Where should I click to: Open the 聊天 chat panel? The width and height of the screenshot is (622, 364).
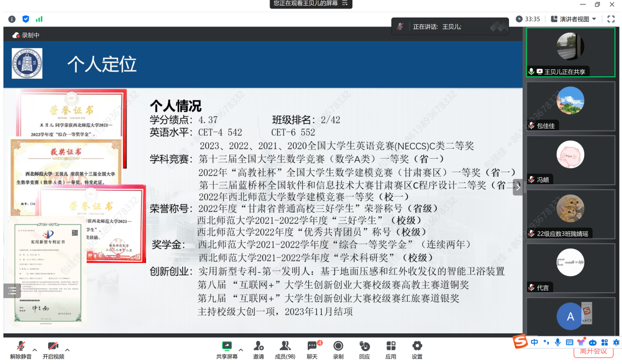312,349
